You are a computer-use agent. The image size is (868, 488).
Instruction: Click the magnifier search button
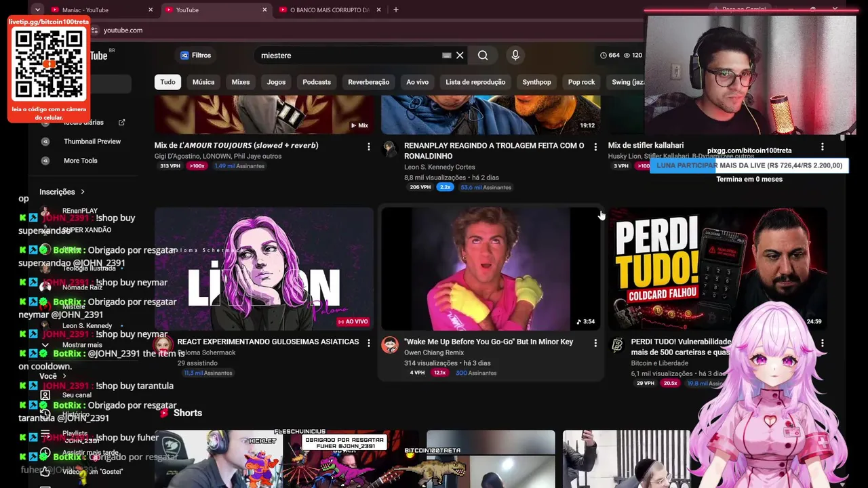(x=483, y=56)
